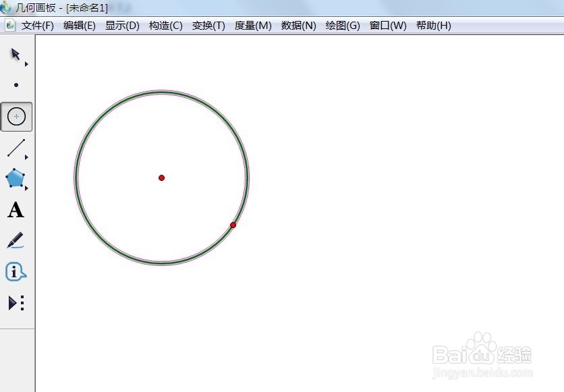
Task: Click the document icon beside 文件 menu
Action: point(9,25)
